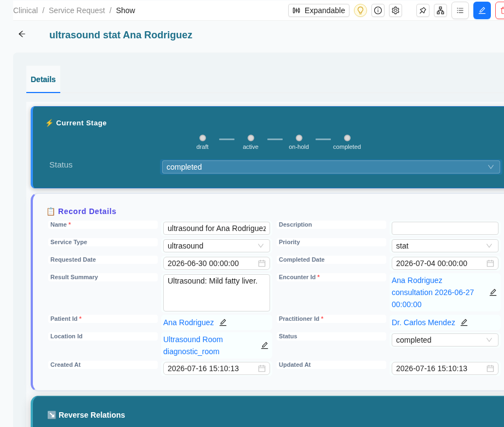The image size is (504, 427).
Task: Click the empty Description input field
Action: pyautogui.click(x=445, y=228)
